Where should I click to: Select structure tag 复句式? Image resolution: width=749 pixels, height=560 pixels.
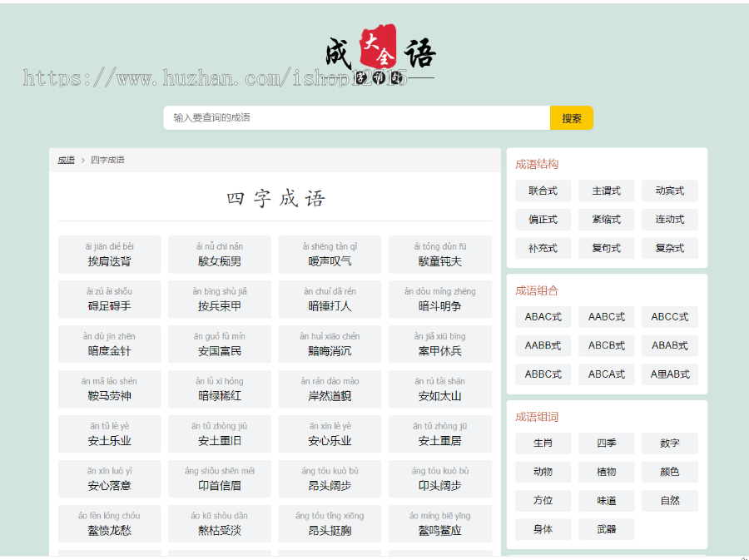(606, 248)
